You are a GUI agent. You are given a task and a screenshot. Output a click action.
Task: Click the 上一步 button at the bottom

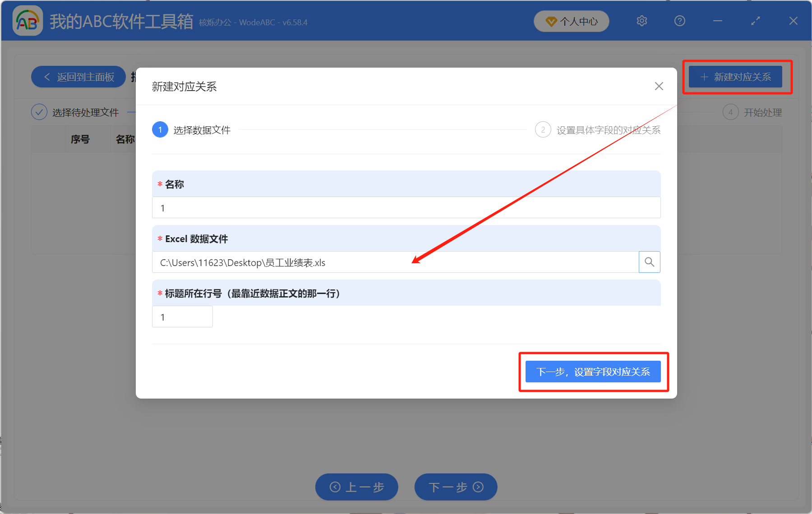point(356,487)
